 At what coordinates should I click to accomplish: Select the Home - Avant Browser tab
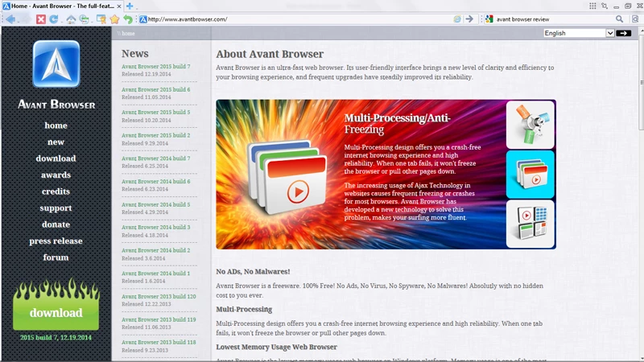63,6
